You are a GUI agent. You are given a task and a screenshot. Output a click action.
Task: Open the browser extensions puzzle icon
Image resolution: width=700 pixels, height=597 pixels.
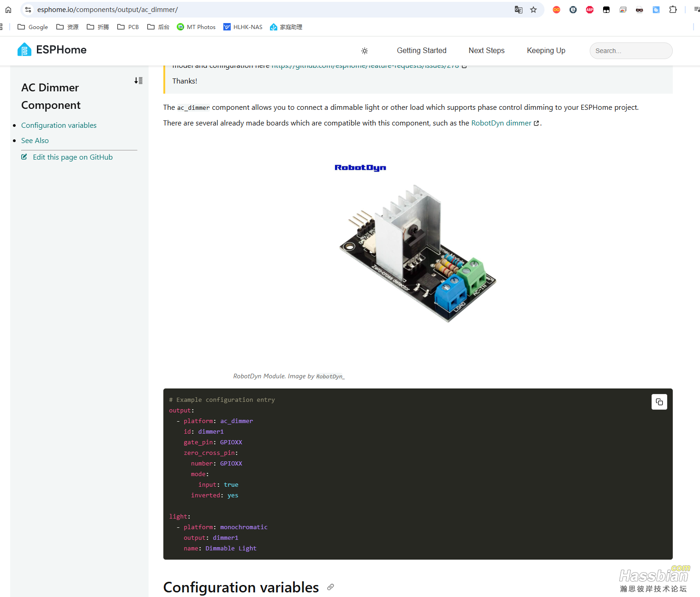pyautogui.click(x=673, y=10)
